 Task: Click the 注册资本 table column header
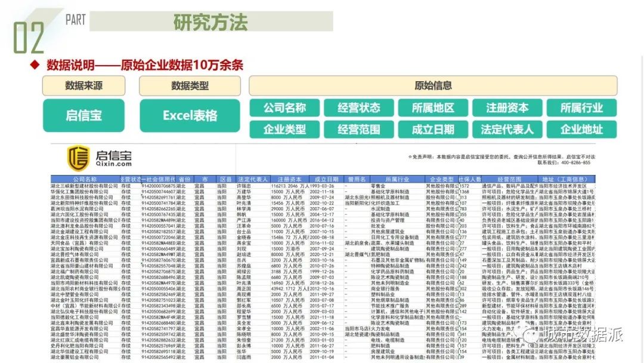(x=290, y=179)
